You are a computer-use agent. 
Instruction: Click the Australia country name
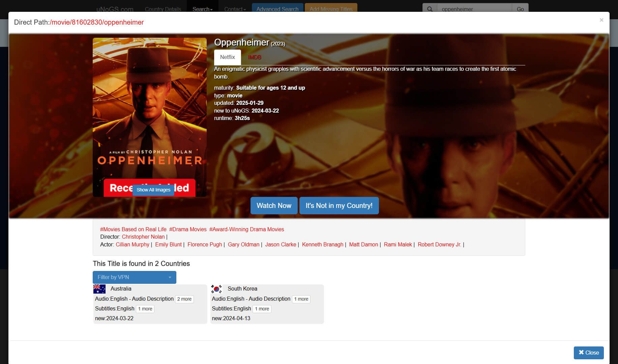(121, 289)
